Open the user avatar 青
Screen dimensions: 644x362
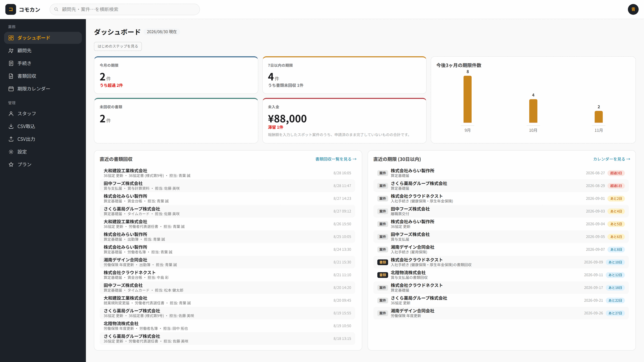pos(633,9)
